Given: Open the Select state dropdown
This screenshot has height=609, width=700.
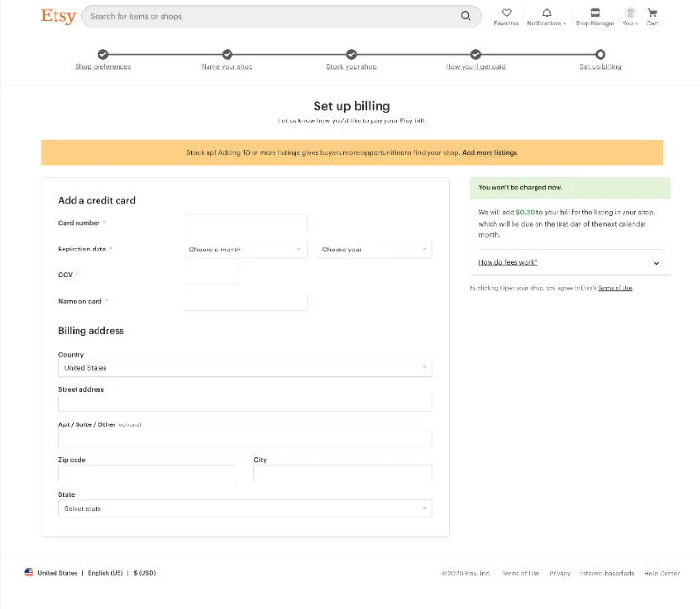Looking at the screenshot, I should (245, 509).
